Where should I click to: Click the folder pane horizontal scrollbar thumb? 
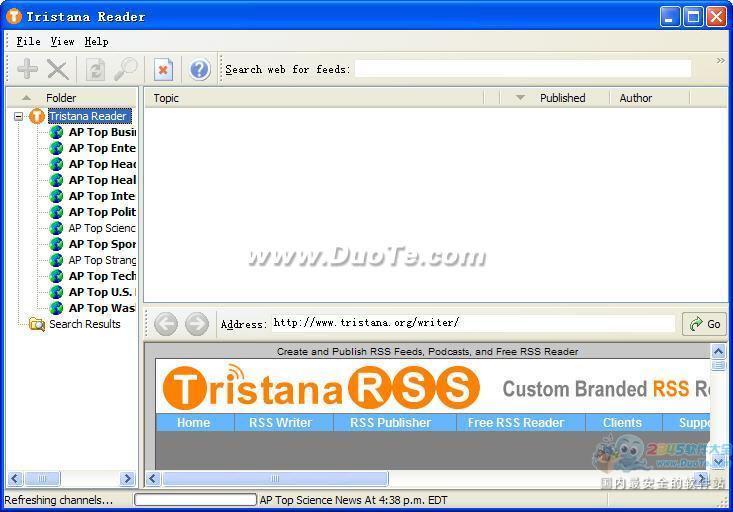click(42, 478)
